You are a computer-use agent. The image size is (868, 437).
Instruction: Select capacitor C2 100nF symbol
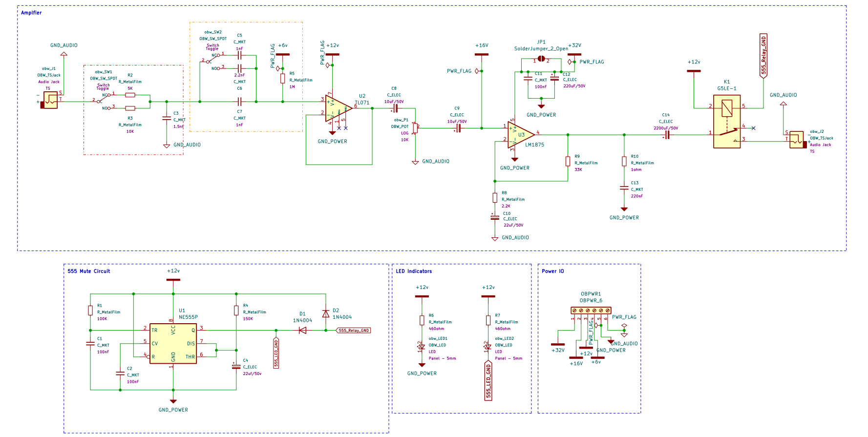click(x=120, y=373)
